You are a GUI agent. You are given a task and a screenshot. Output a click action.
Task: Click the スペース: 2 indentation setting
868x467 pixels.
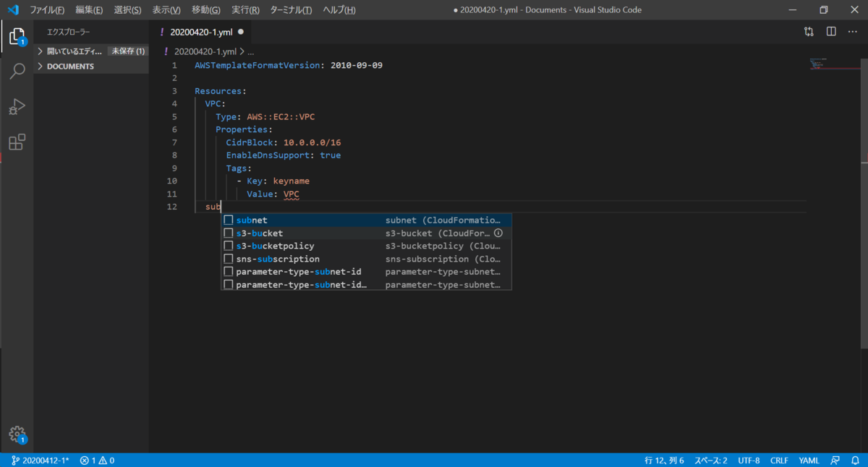[x=711, y=460]
